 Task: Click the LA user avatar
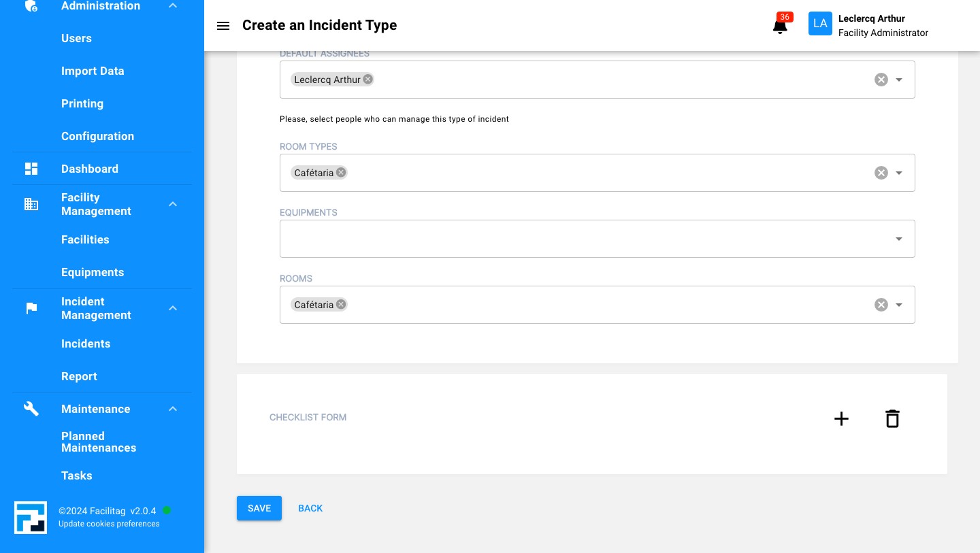(820, 23)
